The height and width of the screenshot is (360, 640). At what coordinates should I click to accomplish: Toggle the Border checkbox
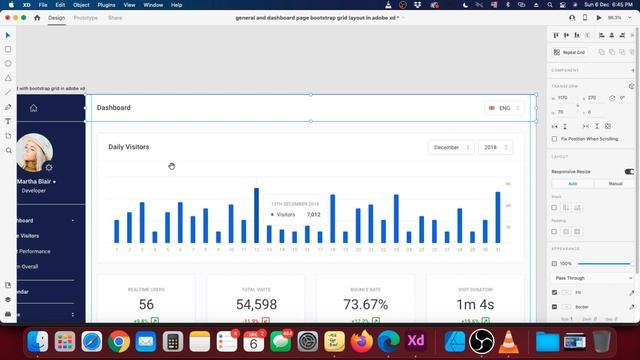(554, 307)
